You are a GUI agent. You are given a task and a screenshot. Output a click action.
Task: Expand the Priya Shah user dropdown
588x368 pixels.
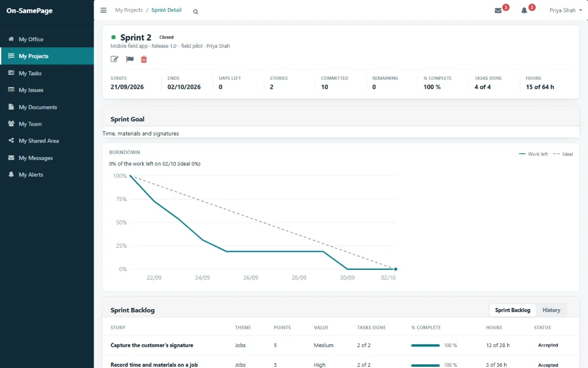[x=565, y=10]
